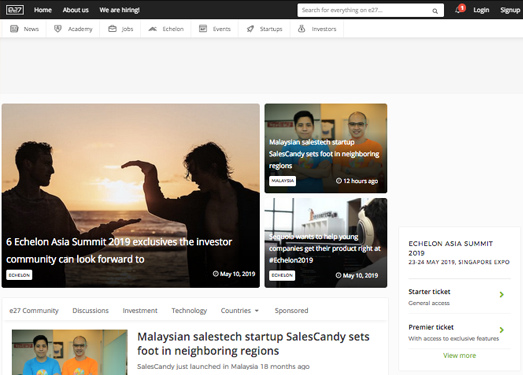
Task: Expand the Premier ticket chevron
Action: 501,330
